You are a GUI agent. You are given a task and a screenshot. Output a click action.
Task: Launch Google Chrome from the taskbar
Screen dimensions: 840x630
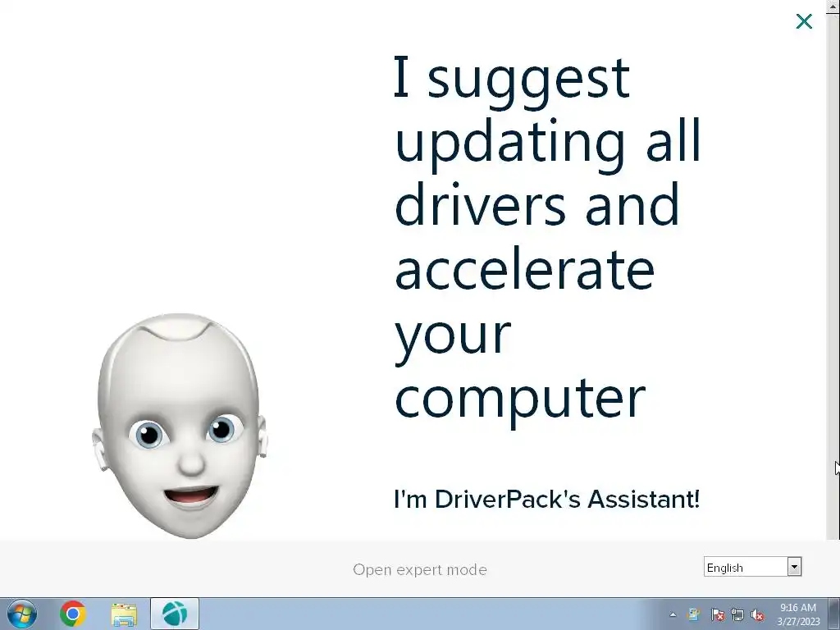73,614
